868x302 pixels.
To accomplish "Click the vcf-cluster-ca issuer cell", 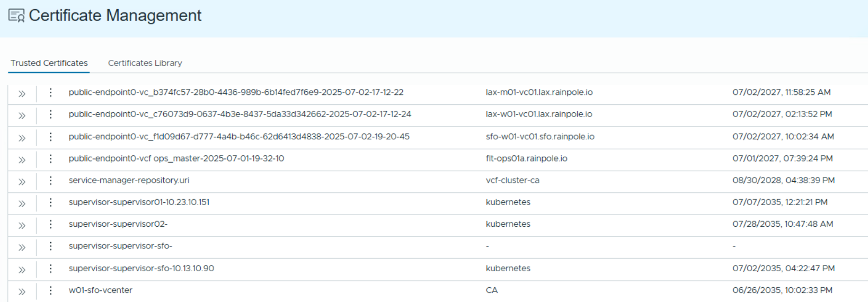I will (512, 181).
